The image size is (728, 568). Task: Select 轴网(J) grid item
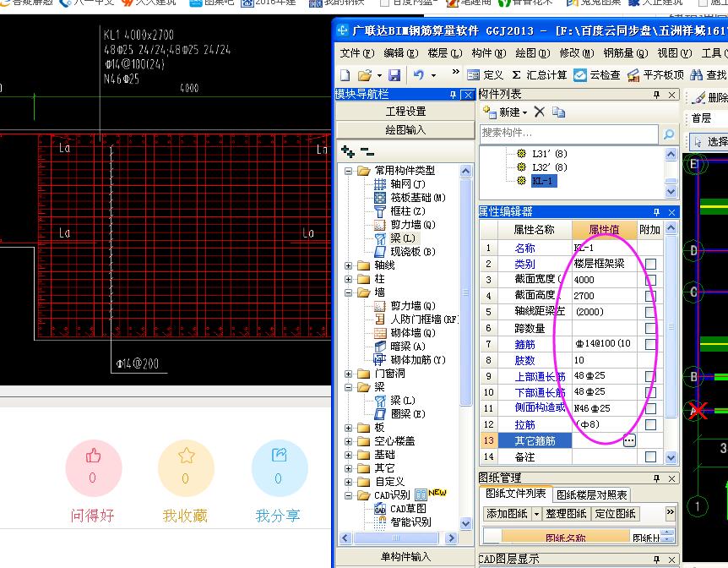399,184
